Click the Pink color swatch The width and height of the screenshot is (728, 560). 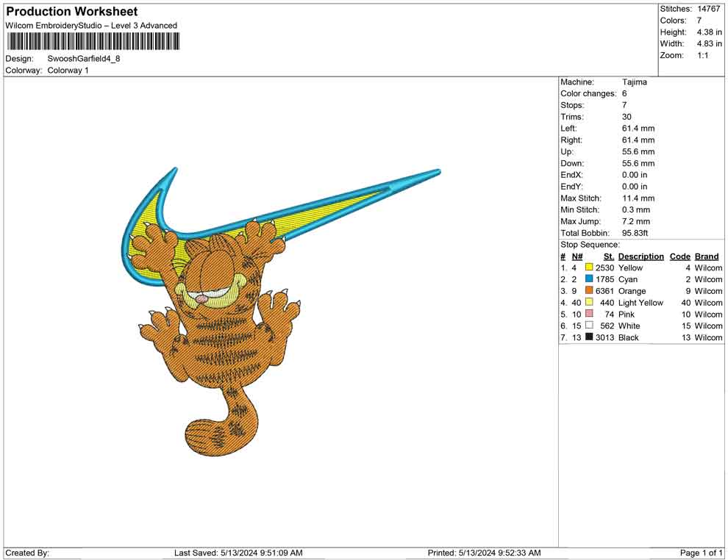tap(589, 314)
